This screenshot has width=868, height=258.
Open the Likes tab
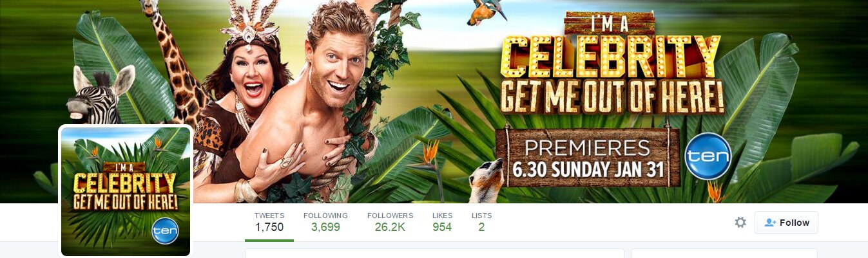[442, 222]
